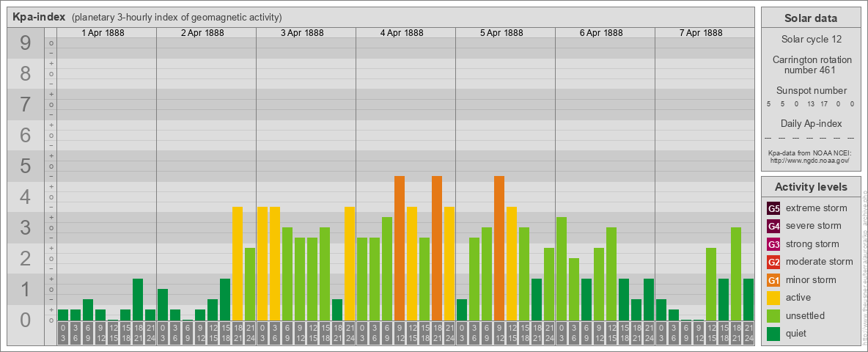Click the G5 extreme storm badge

pos(773,208)
